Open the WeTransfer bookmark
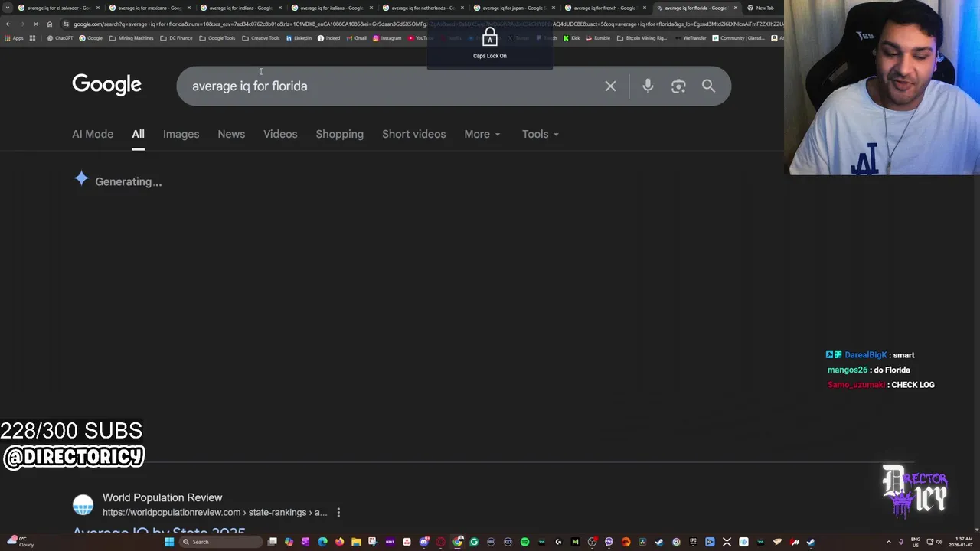This screenshot has height=551, width=980. [691, 38]
